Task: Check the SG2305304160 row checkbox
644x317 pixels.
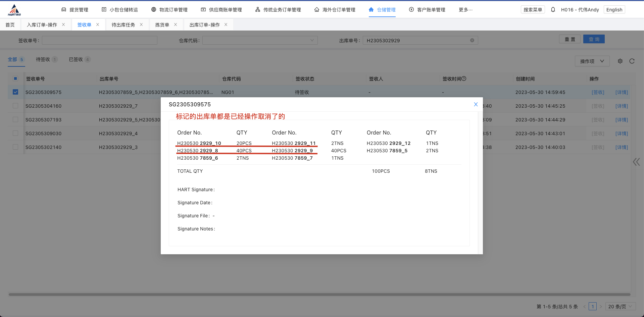Action: (x=15, y=106)
